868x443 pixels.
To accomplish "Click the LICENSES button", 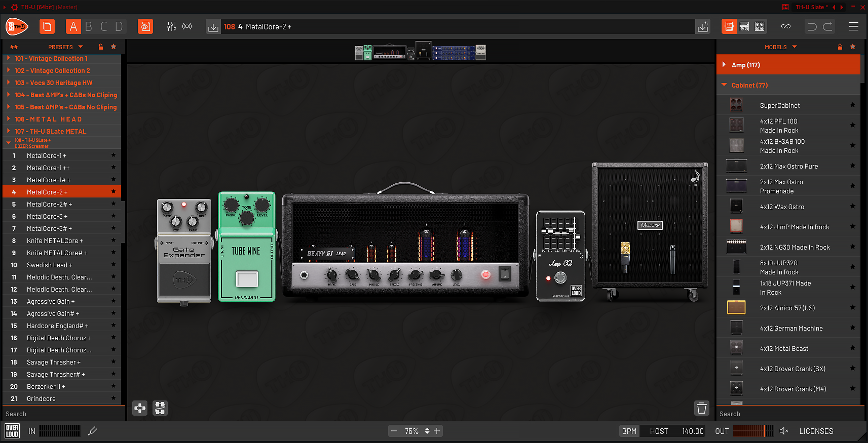I will tap(816, 431).
